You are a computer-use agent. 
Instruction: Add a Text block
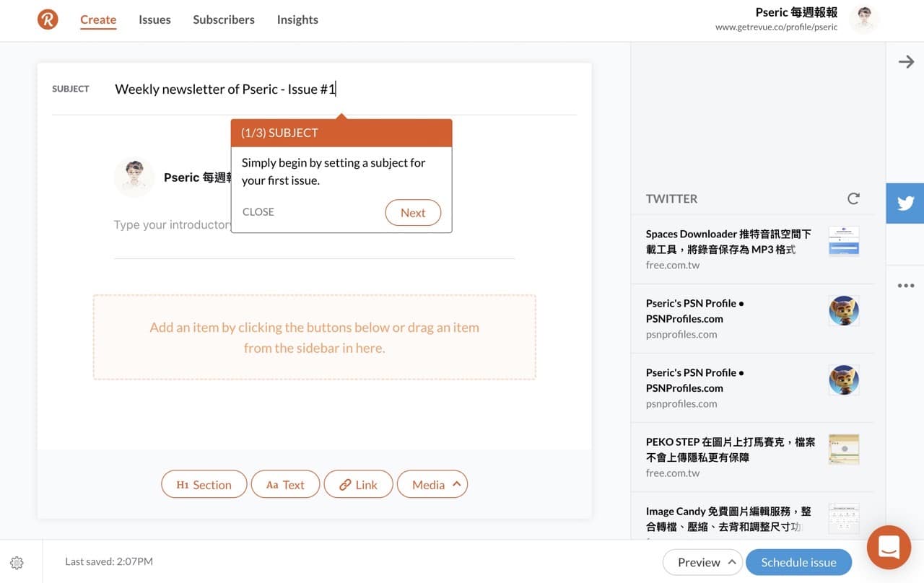pyautogui.click(x=286, y=484)
